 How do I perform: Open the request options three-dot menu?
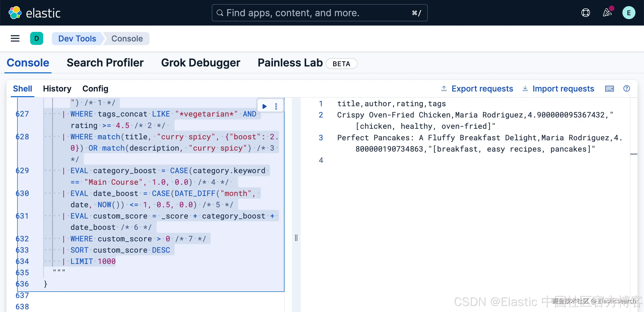pyautogui.click(x=276, y=106)
